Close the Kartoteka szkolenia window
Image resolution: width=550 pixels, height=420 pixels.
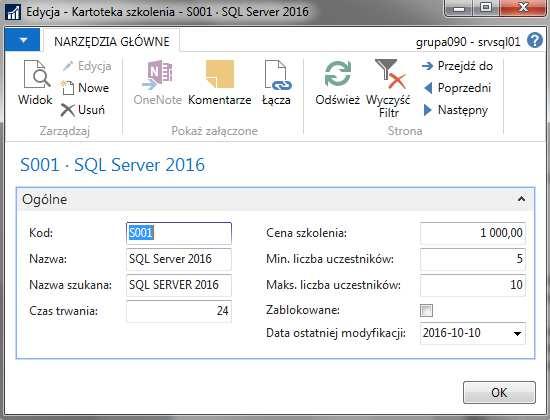click(x=523, y=7)
